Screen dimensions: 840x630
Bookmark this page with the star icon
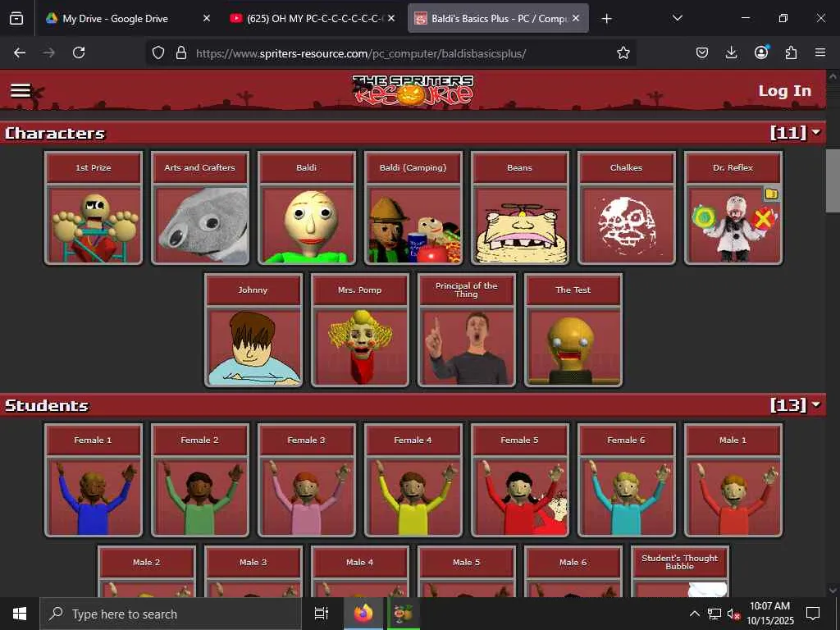623,52
